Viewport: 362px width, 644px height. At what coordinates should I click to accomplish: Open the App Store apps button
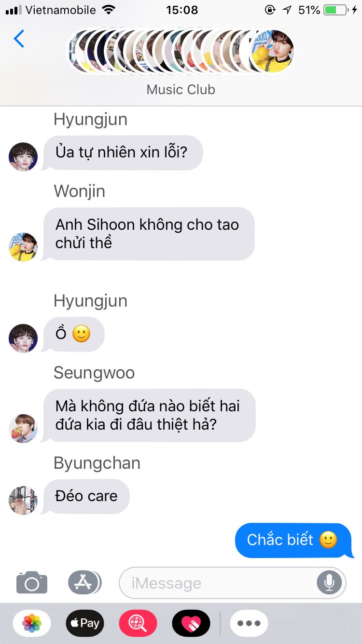point(84,583)
